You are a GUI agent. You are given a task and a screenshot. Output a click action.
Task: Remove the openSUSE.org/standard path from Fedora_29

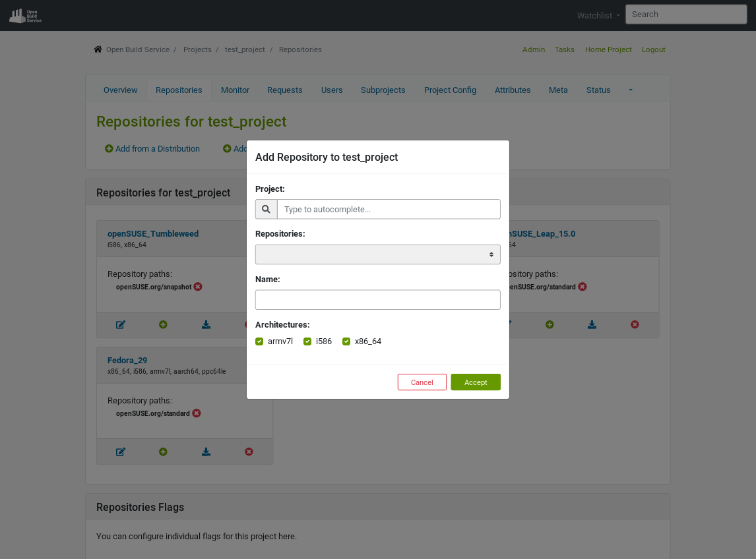pyautogui.click(x=196, y=413)
